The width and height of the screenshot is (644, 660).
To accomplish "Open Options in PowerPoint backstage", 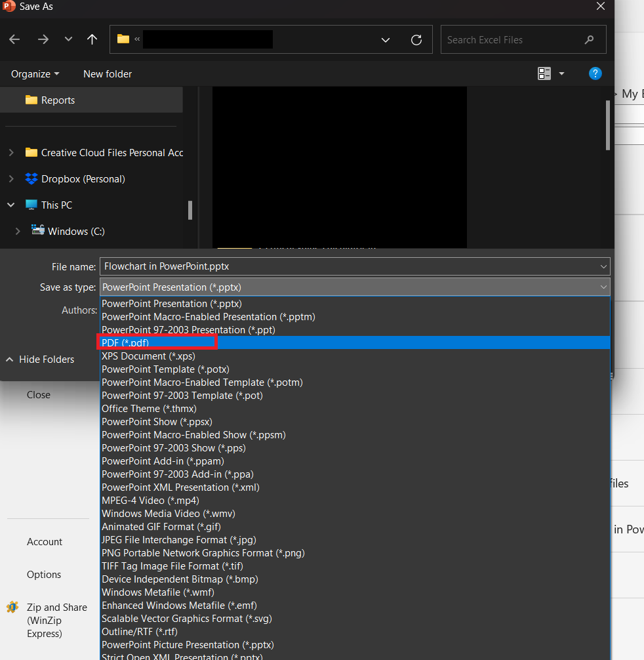I will [x=44, y=575].
